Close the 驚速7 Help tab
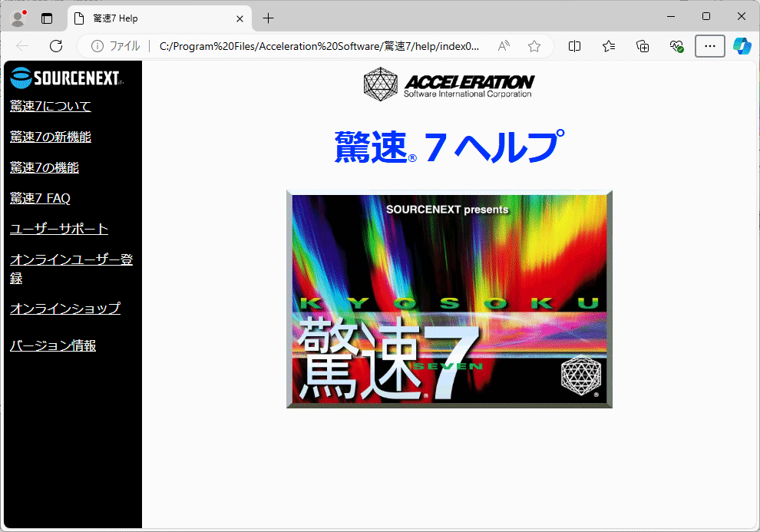This screenshot has width=760, height=532. 240,18
